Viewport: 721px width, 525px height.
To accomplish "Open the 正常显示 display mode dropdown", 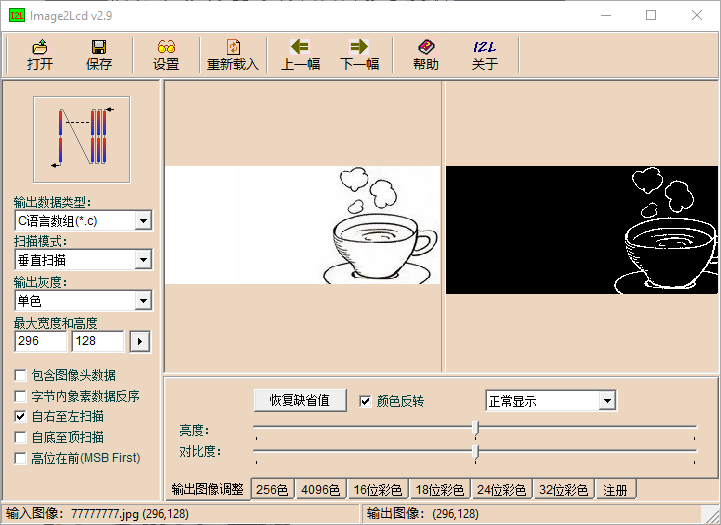I will coord(607,401).
